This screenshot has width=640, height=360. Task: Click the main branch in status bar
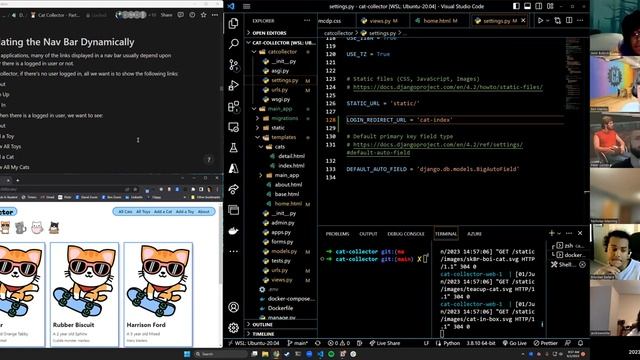coord(298,343)
